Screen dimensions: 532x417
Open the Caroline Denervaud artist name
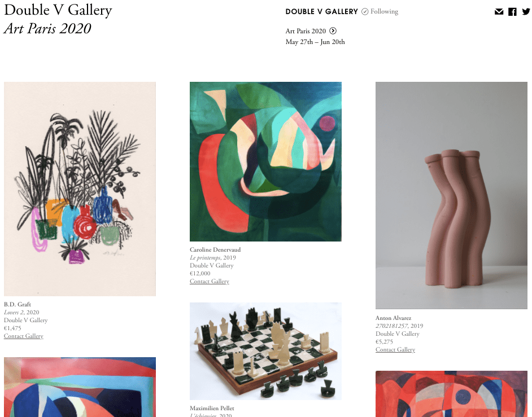[x=215, y=249]
